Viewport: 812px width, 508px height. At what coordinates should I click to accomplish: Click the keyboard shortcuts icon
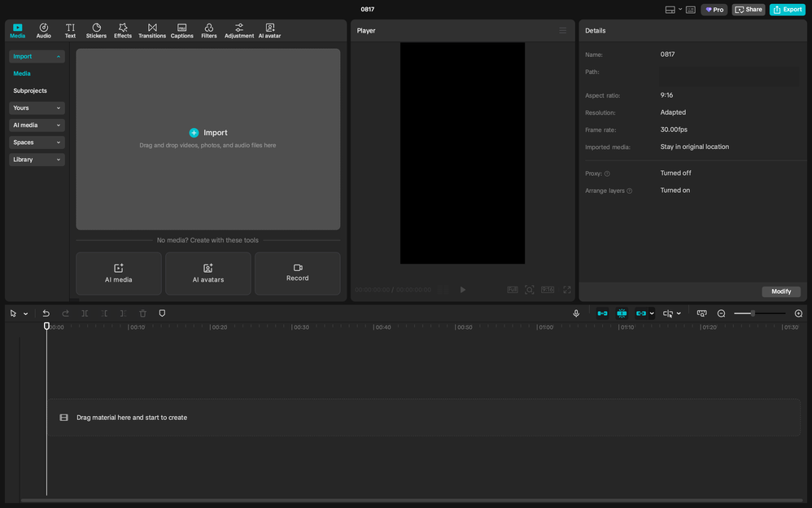coord(690,9)
